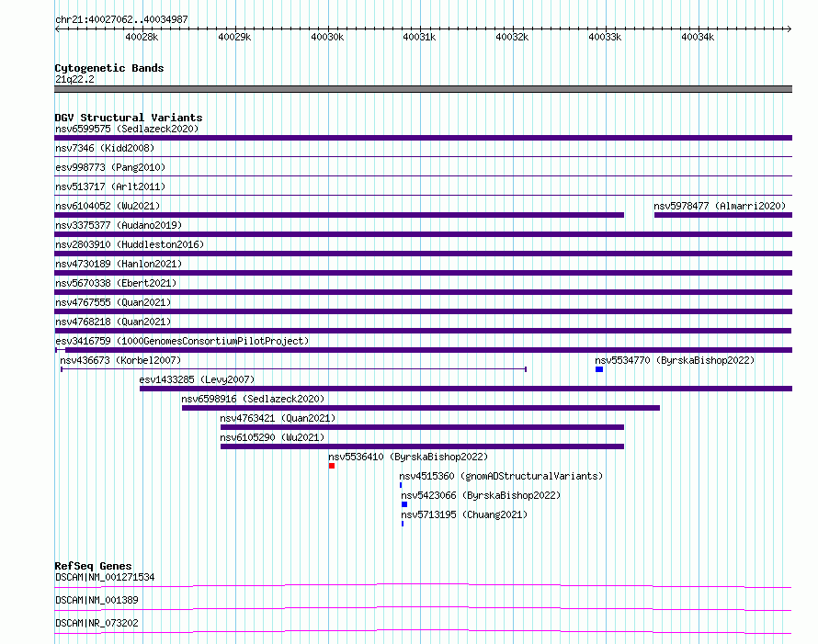Select the 21q22.2 band label
Image resolution: width=818 pixels, height=644 pixels.
click(x=74, y=79)
